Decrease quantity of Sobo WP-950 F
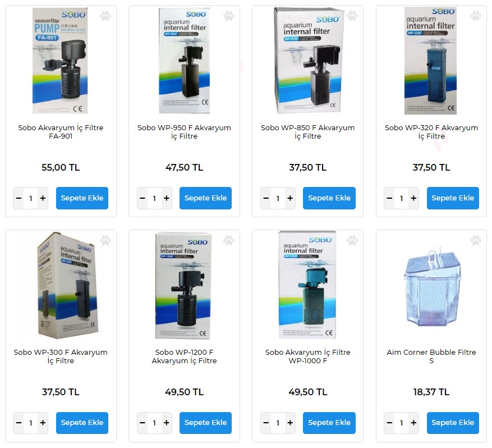This screenshot has height=448, width=492. click(x=142, y=198)
